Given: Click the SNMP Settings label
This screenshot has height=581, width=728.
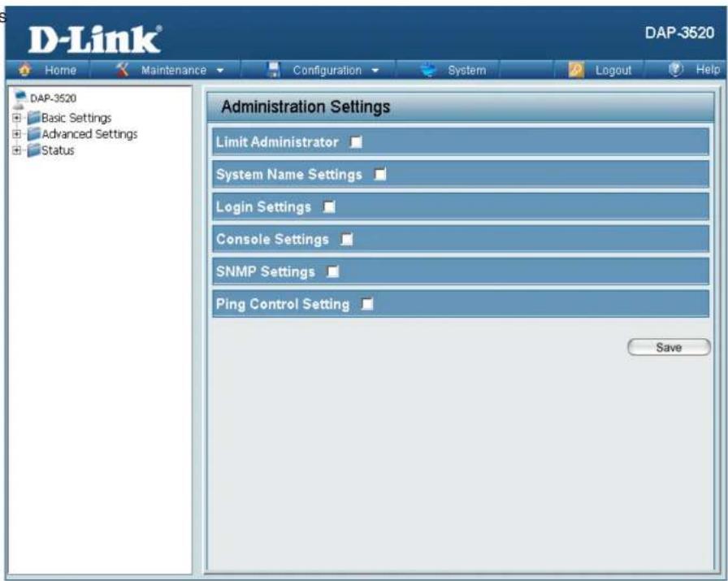Looking at the screenshot, I should coord(265,272).
